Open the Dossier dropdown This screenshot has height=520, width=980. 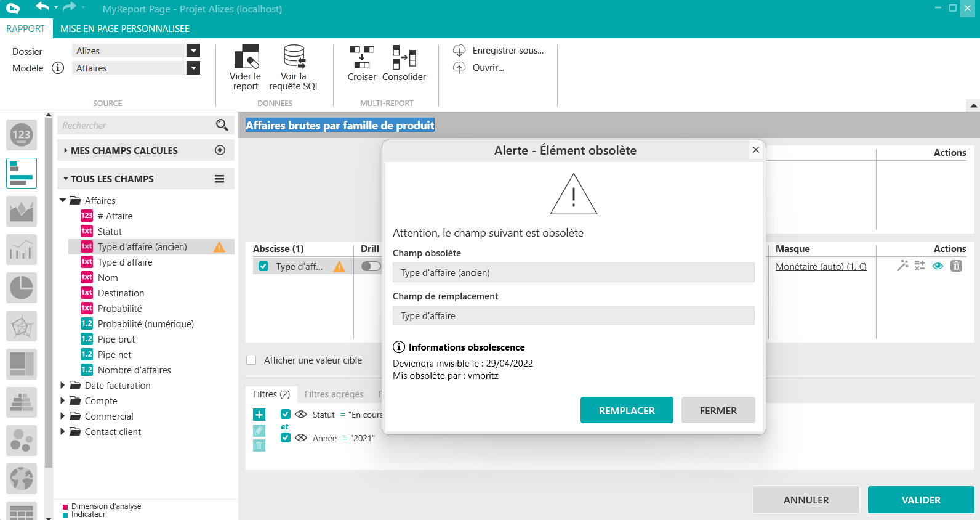[x=193, y=51]
